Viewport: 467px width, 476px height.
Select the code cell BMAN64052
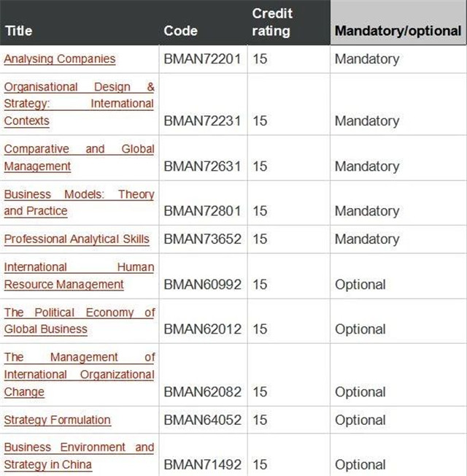coord(202,420)
